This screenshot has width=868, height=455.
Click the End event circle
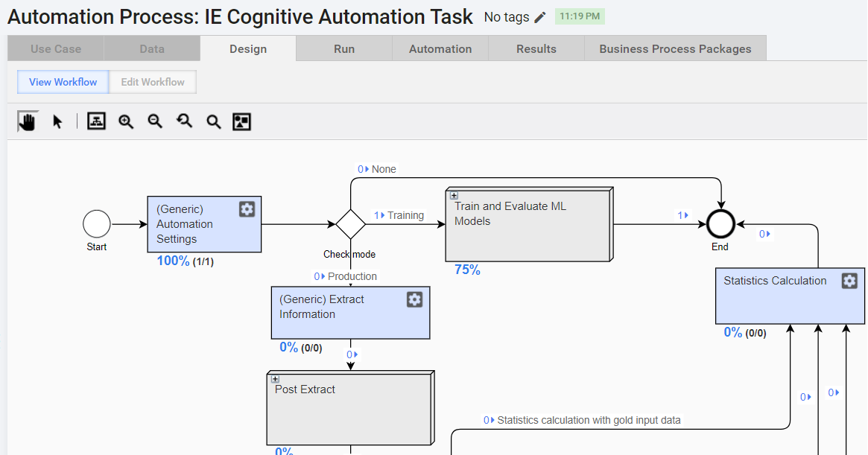click(x=720, y=224)
